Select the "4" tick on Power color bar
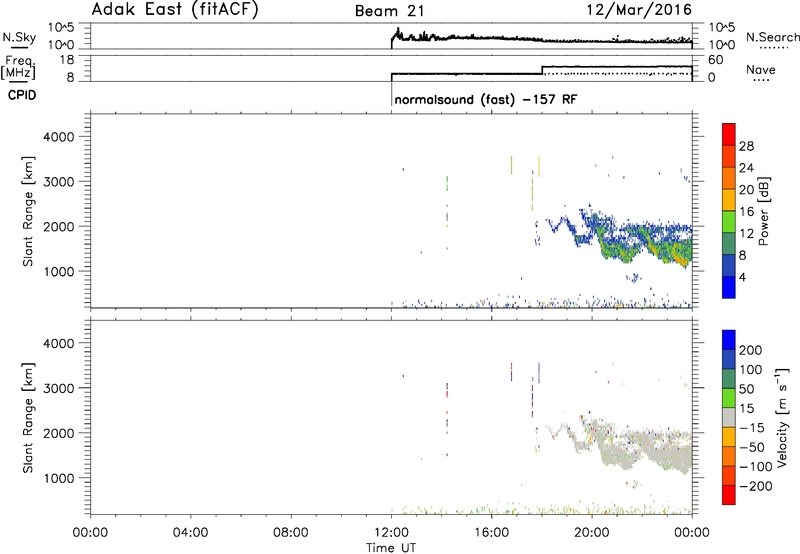 click(x=742, y=277)
